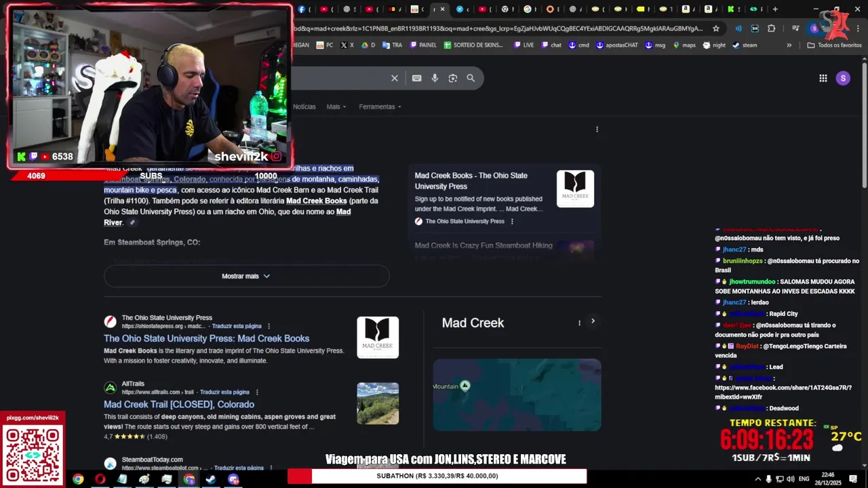Show hidden bookmarks with the double chevron

789,45
